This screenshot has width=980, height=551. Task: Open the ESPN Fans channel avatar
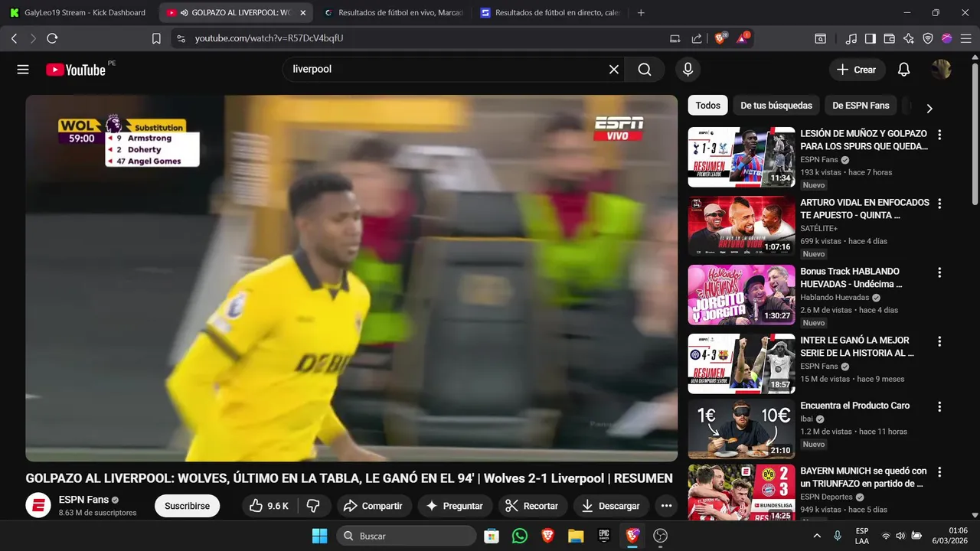coord(38,506)
